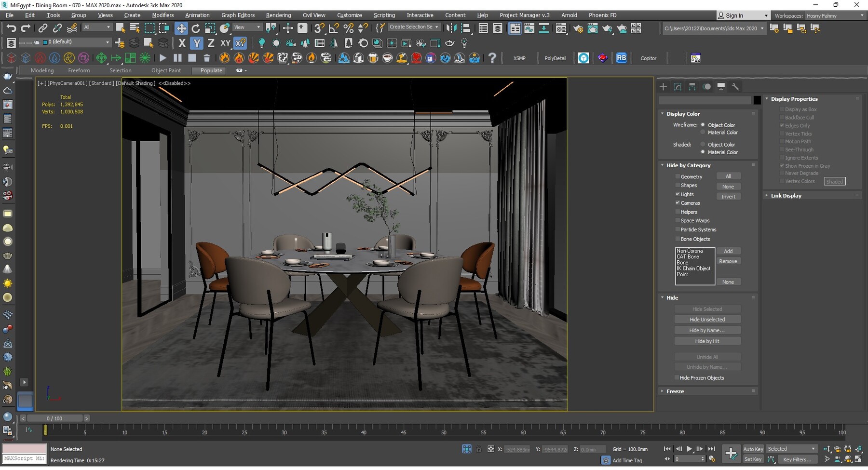The image size is (868, 470).
Task: Expand the Link Display rollout
Action: pos(767,195)
